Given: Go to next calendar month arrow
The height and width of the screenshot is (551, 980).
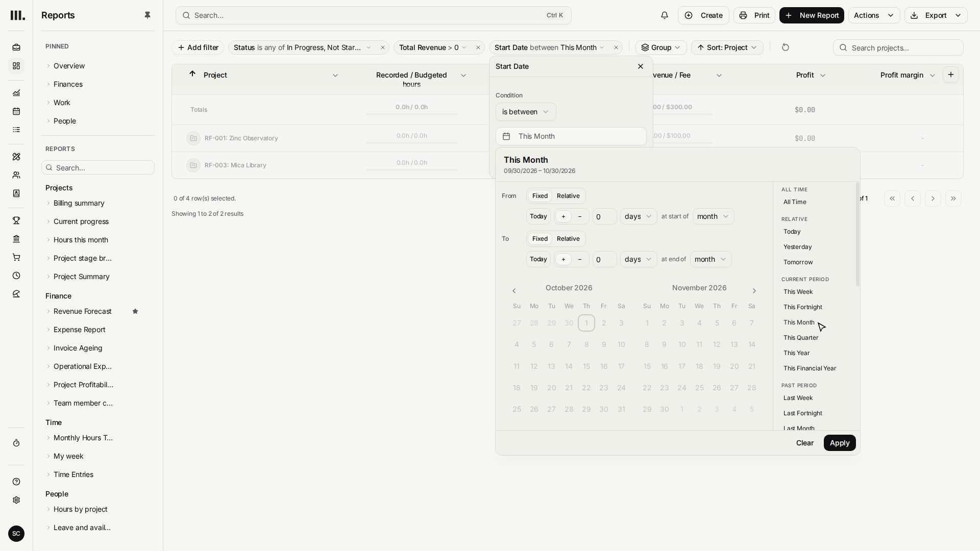Looking at the screenshot, I should tap(754, 291).
